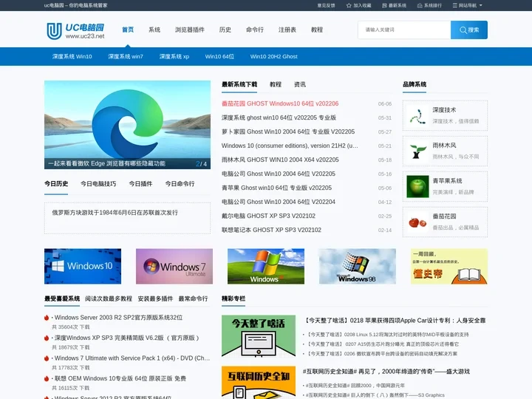
Task: Select the 最新系统下载 tab
Action: [239, 84]
